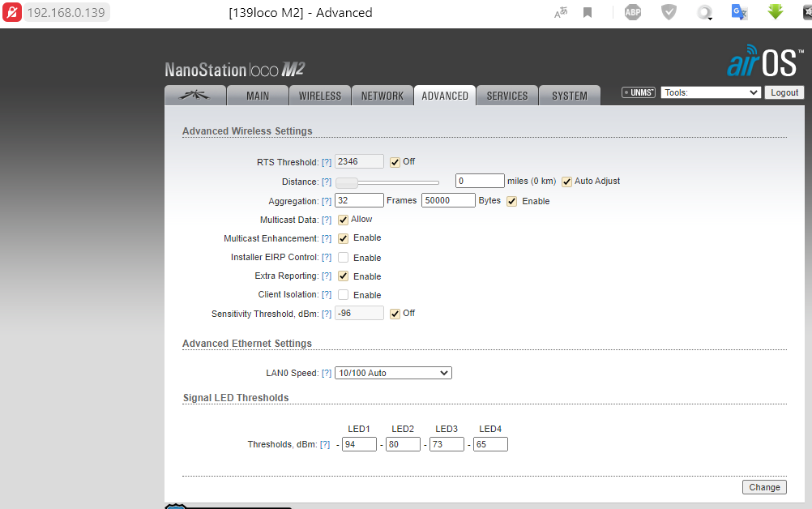Apply settings with the Change button
The height and width of the screenshot is (509, 812).
(x=764, y=487)
